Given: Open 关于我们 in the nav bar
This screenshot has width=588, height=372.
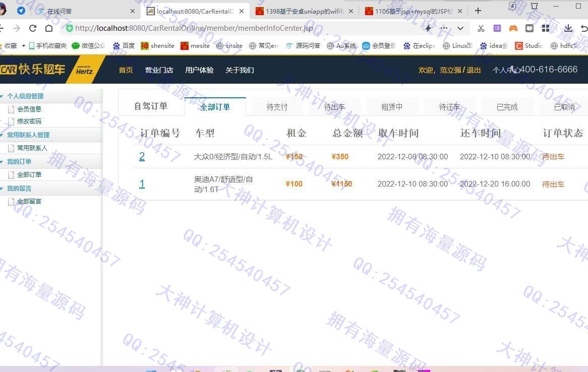Looking at the screenshot, I should click(x=240, y=70).
